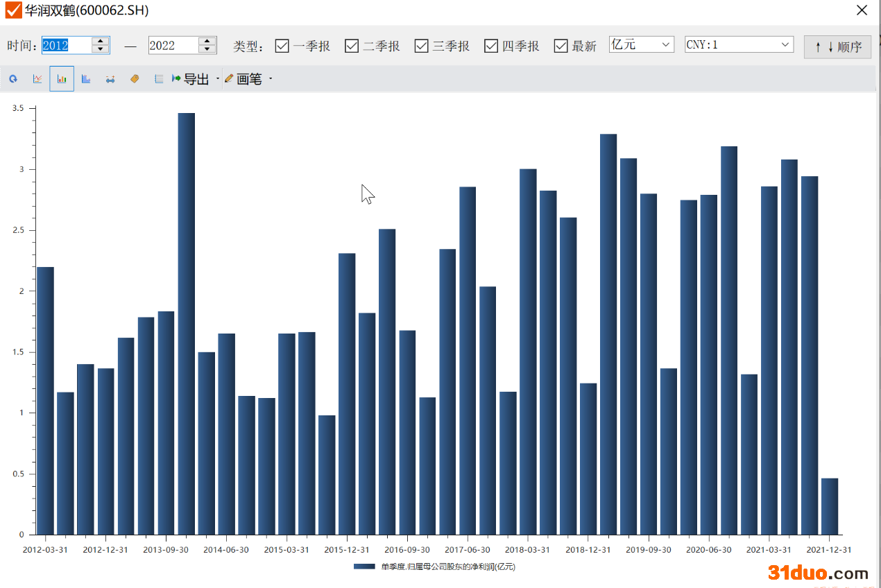This screenshot has width=881, height=588.
Task: Open the 导出 export dropdown arrow
Action: (x=217, y=79)
